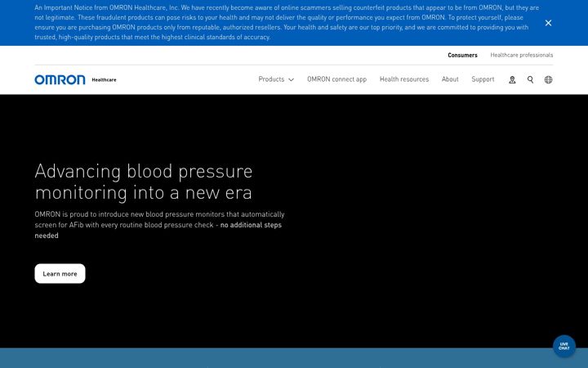Open the globe region selector

click(x=548, y=79)
